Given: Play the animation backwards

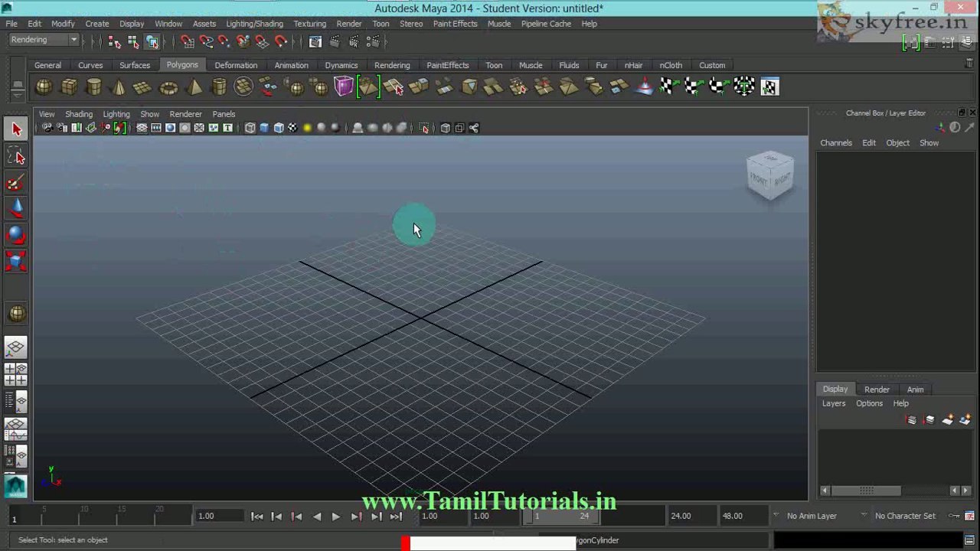Looking at the screenshot, I should click(316, 517).
